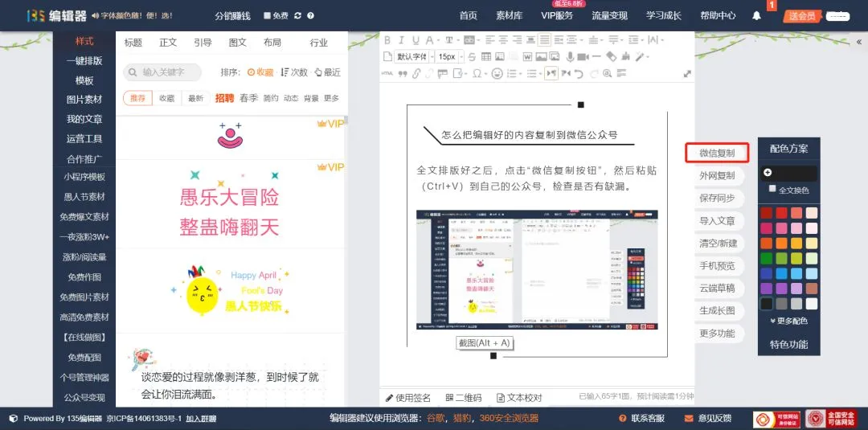Switch to the 正文 style tab
This screenshot has height=430, width=868.
pyautogui.click(x=168, y=43)
